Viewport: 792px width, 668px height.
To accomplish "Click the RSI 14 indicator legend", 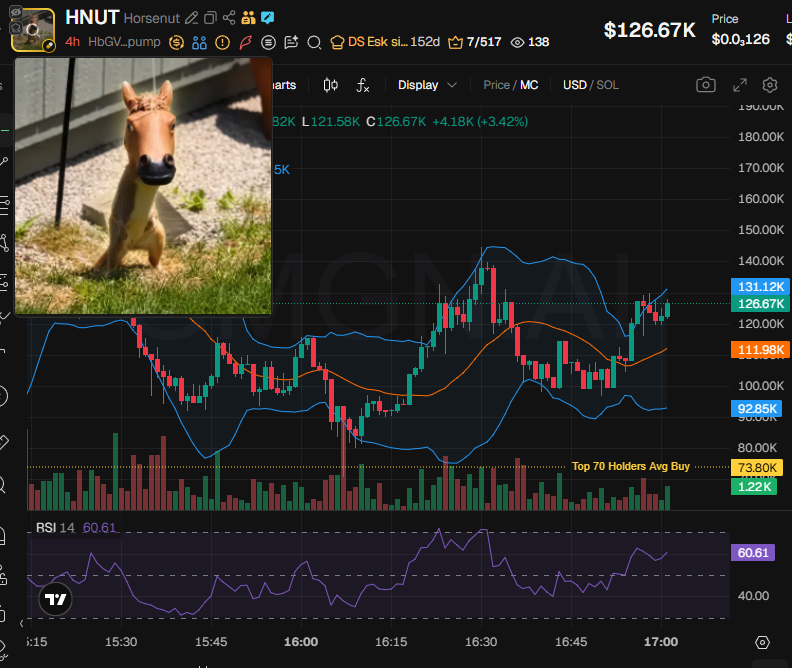I will pos(76,528).
